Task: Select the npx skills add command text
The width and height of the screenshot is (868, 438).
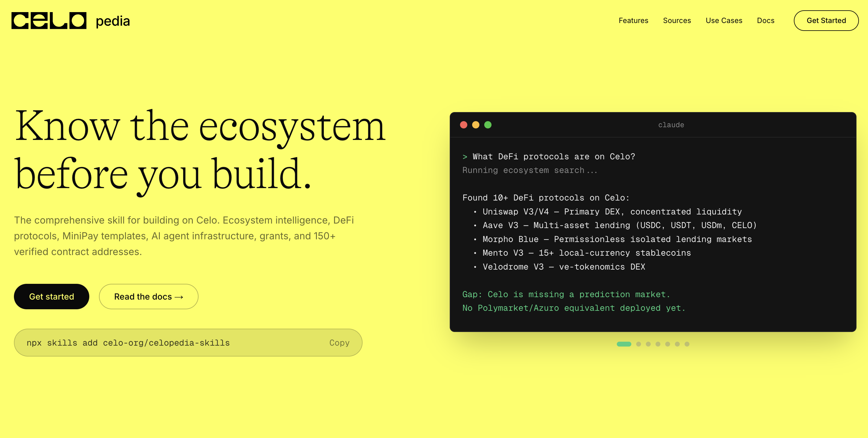Action: pyautogui.click(x=128, y=343)
